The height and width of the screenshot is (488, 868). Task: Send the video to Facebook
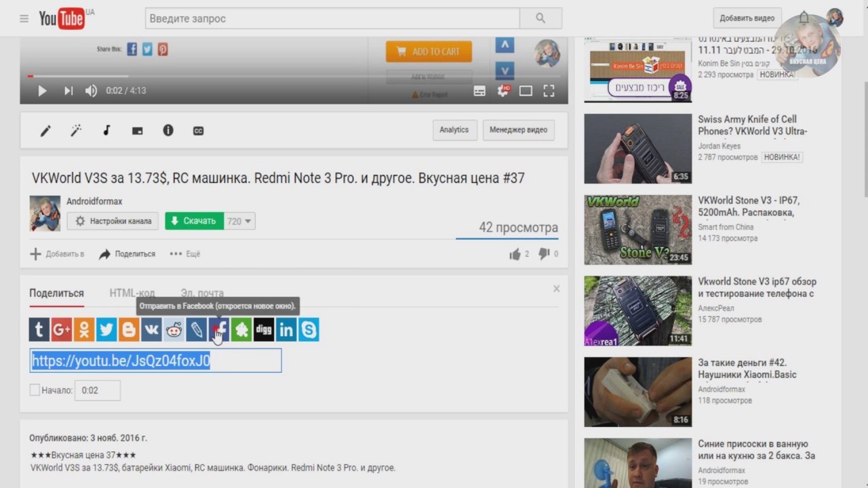pyautogui.click(x=218, y=330)
